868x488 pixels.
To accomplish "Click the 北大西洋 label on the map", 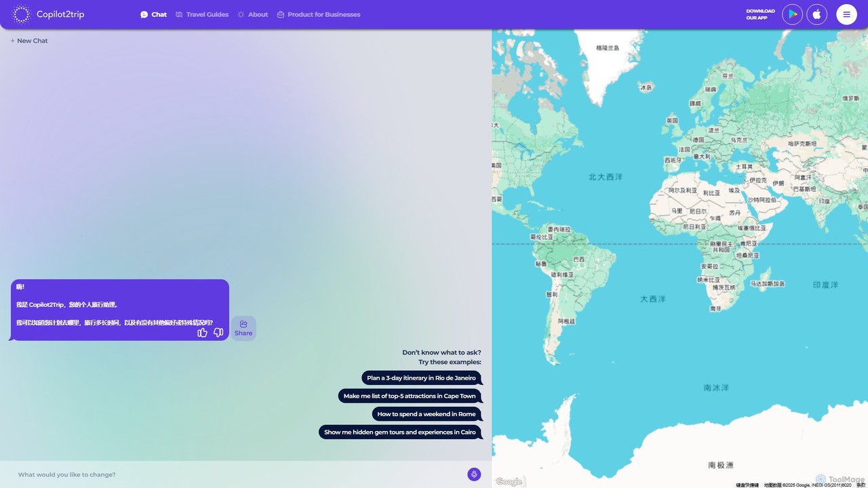I will coord(606,177).
